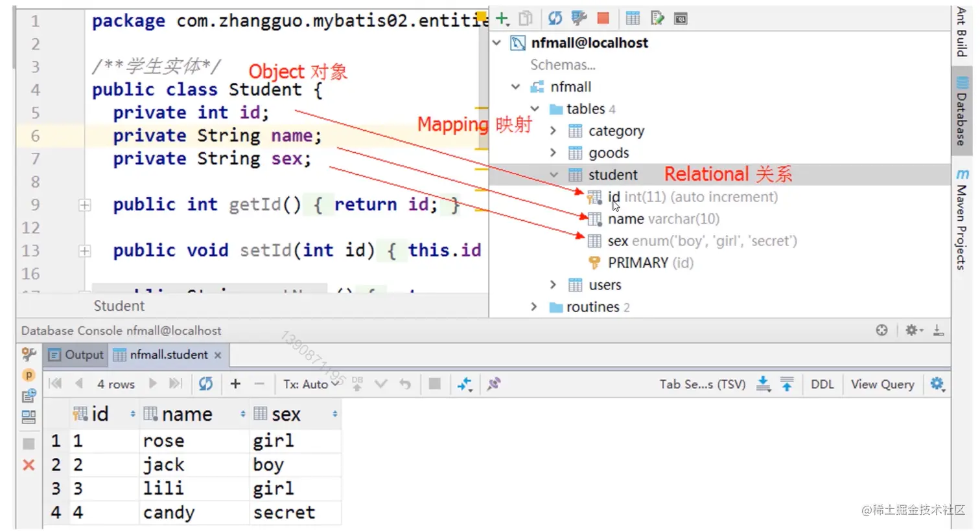Image resolution: width=980 pixels, height=531 pixels.
Task: Sort by the name column header
Action: point(194,414)
